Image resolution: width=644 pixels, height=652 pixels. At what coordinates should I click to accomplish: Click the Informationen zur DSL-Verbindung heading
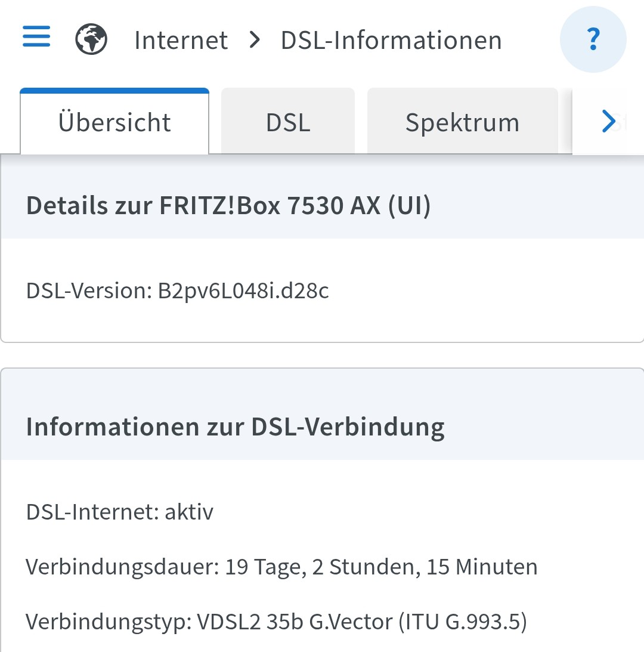pyautogui.click(x=236, y=427)
